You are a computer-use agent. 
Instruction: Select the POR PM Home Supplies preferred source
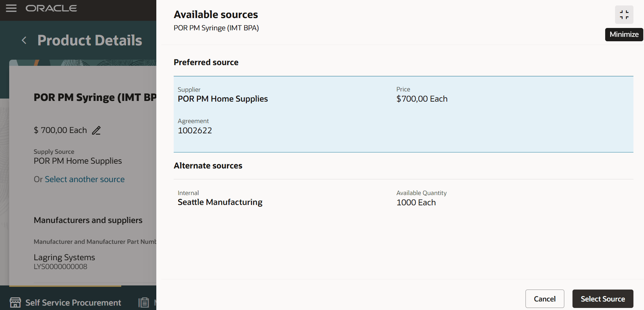(223, 99)
